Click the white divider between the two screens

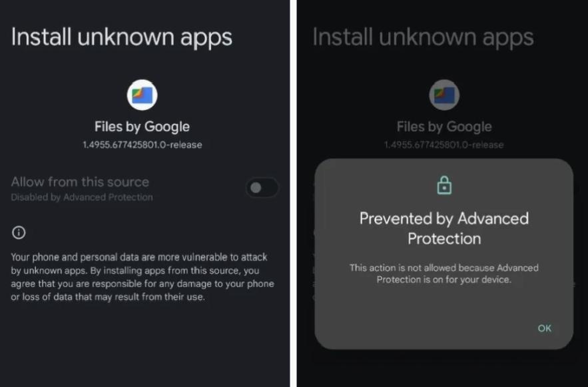[x=293, y=193]
